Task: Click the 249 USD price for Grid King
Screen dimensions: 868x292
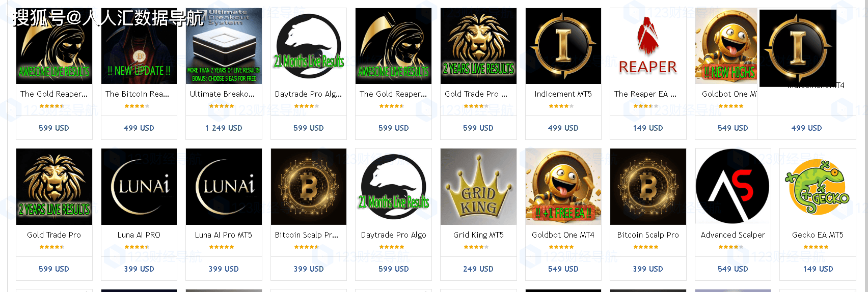Action: tap(478, 269)
